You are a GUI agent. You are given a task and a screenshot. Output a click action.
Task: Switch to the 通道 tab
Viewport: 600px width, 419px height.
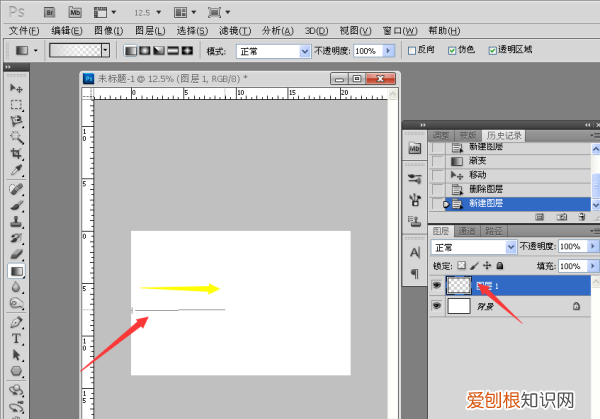pos(467,231)
